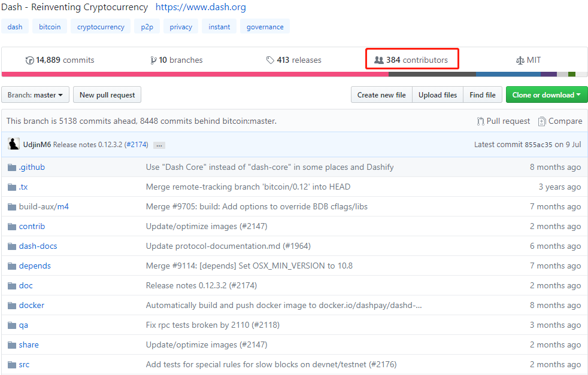The height and width of the screenshot is (375, 588).
Task: Open commit 'Fix rpc tests broken by 2110'
Action: (x=213, y=325)
